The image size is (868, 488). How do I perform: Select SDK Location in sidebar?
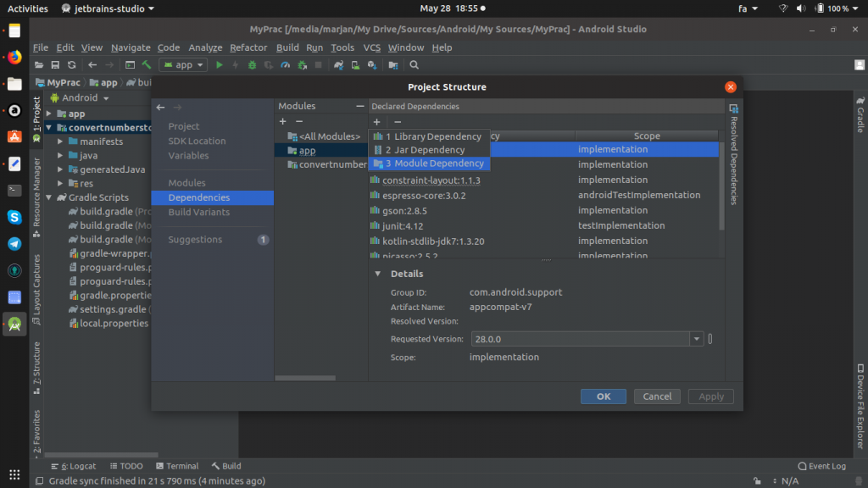pyautogui.click(x=213, y=141)
